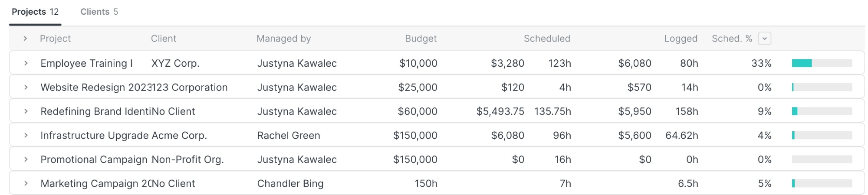Image resolution: width=868 pixels, height=195 pixels.
Task: Expand the Redefining Brand Identity row
Action: click(26, 111)
